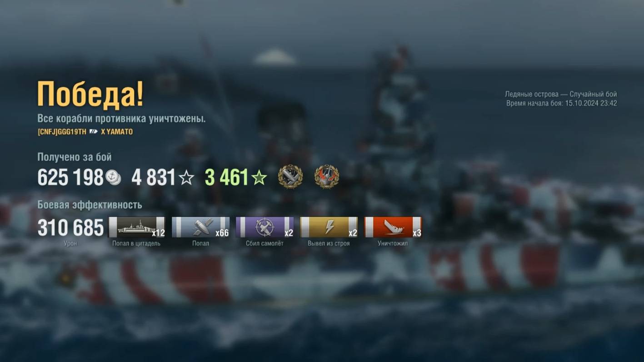Image resolution: width=644 pixels, height=362 pixels.
Task: Click the 625 198 credits amount
Action: [70, 178]
